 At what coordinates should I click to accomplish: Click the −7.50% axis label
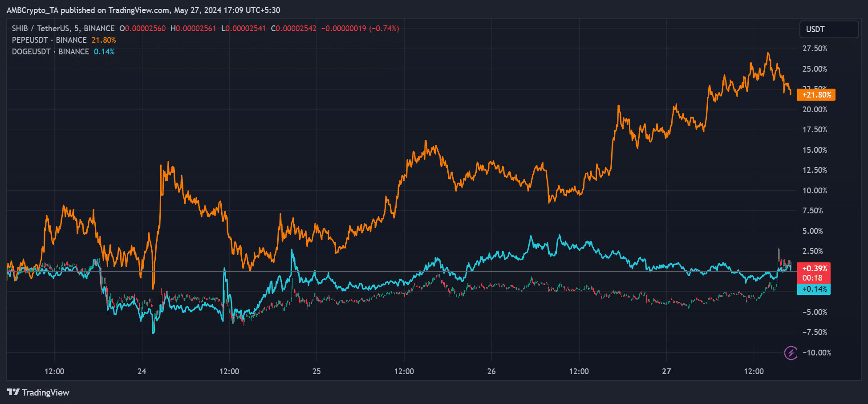click(815, 332)
